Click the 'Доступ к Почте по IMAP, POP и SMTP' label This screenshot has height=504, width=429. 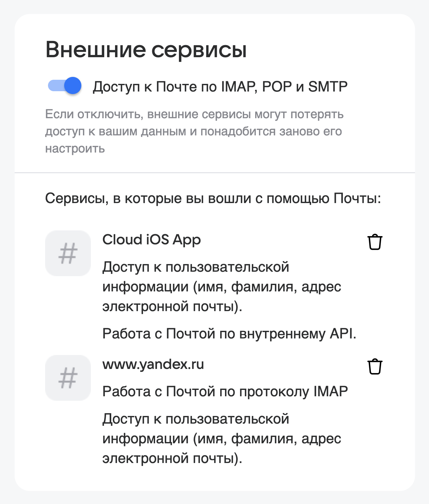point(220,87)
